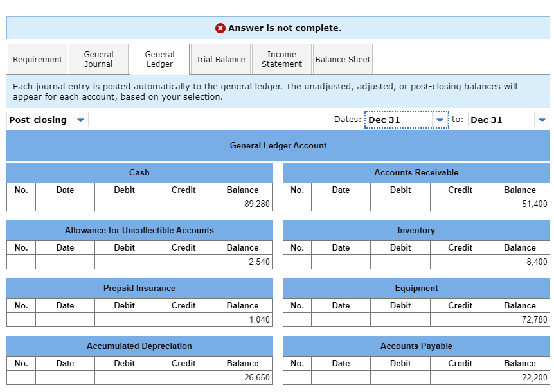This screenshot has width=554, height=392.
Task: Click the Inventory account header
Action: [x=416, y=230]
